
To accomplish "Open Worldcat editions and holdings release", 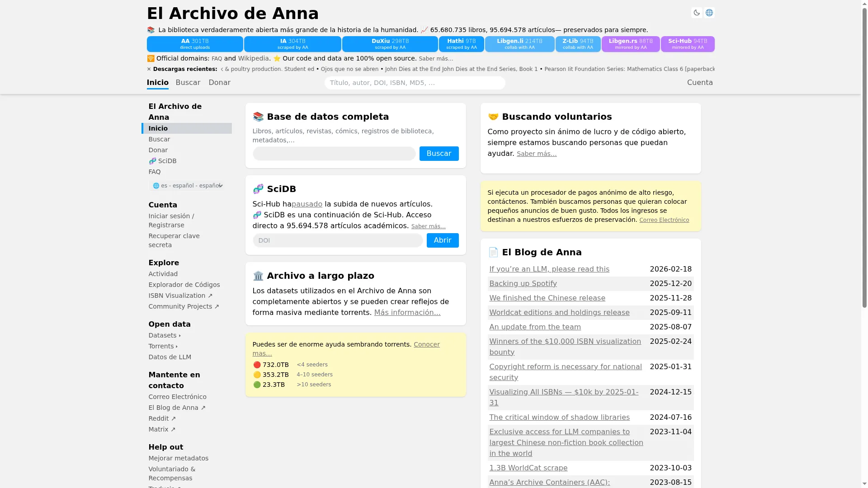I will click(559, 313).
